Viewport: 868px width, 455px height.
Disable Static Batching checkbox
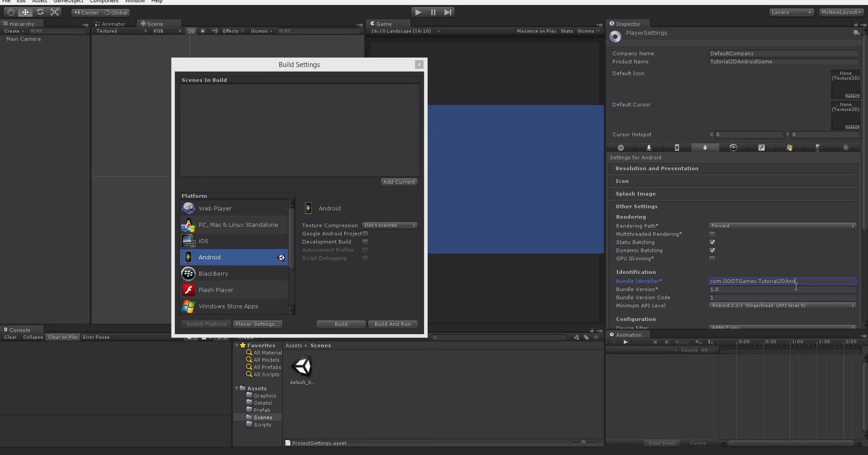(712, 242)
